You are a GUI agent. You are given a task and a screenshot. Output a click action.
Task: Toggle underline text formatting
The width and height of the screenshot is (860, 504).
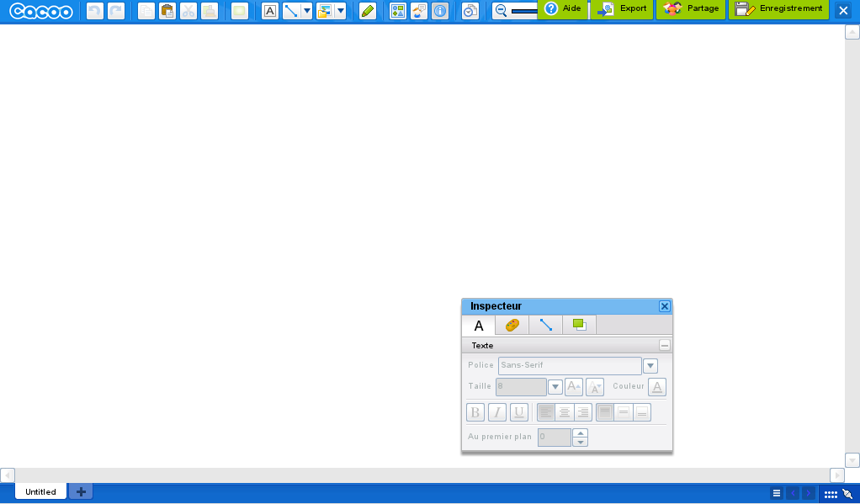519,412
